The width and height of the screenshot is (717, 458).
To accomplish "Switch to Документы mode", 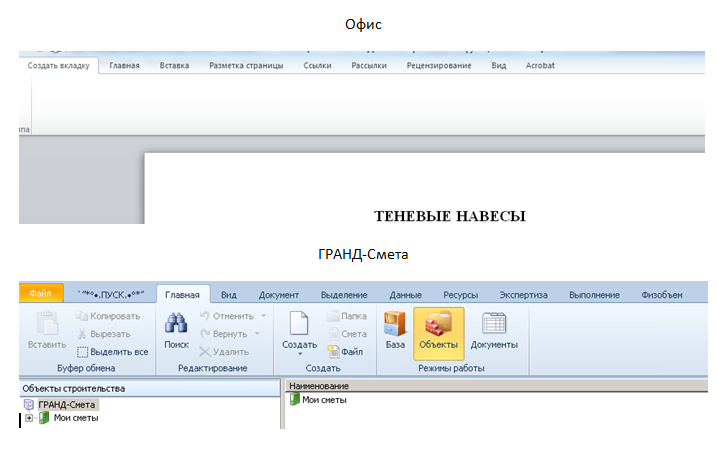I will [x=494, y=331].
